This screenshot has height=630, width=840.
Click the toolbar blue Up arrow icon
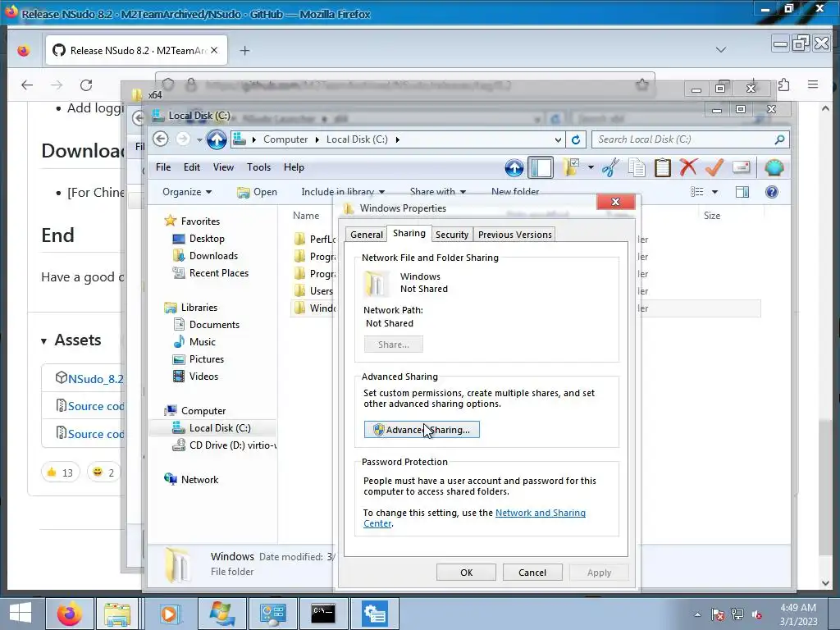[x=514, y=168]
